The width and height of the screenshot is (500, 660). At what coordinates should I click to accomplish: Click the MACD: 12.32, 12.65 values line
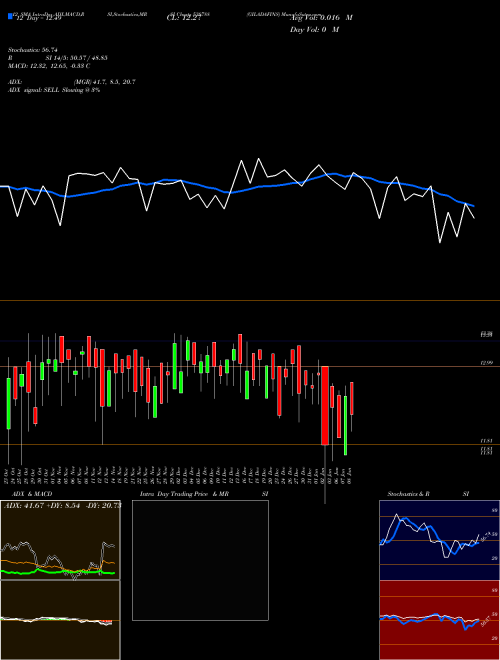49,66
